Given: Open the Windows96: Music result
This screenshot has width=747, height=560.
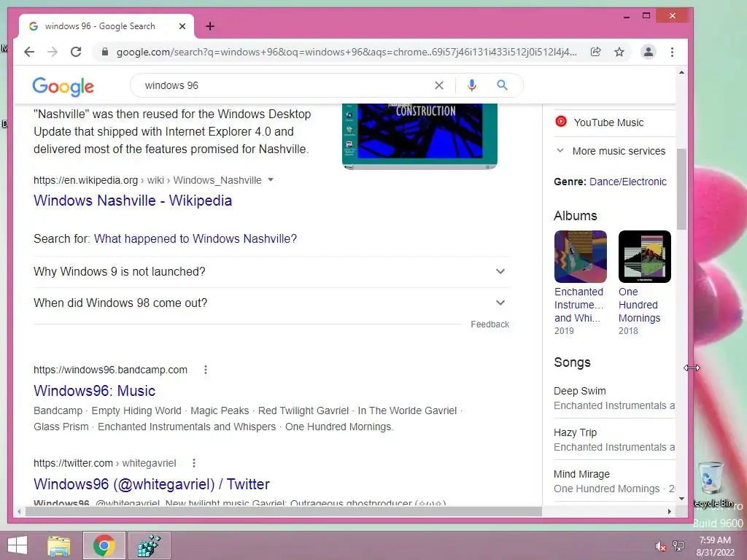Looking at the screenshot, I should [x=94, y=391].
